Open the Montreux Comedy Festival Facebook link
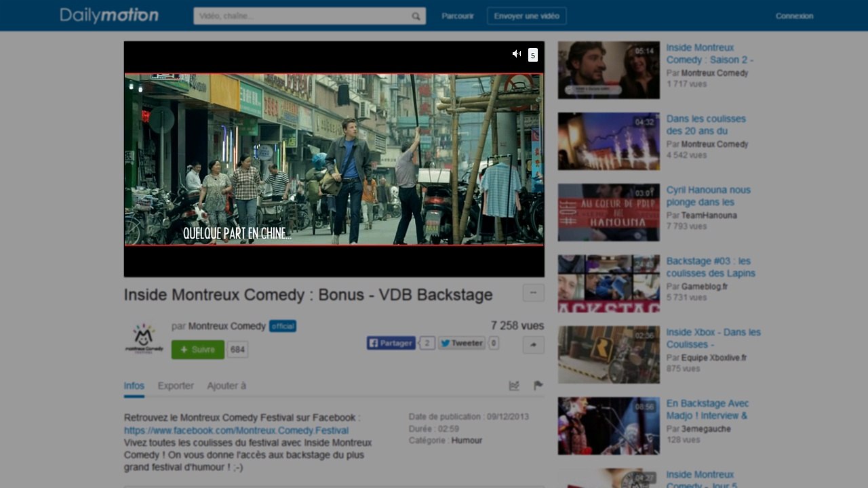 237,430
